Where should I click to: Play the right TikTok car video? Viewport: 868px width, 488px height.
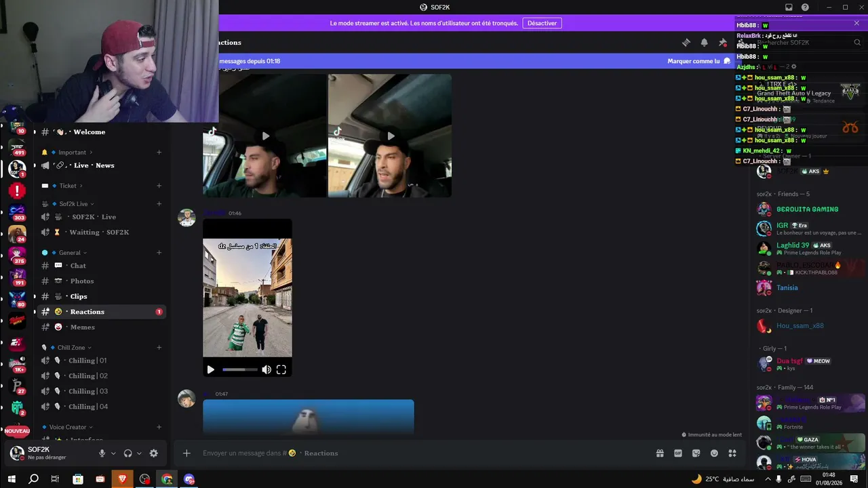click(x=391, y=136)
